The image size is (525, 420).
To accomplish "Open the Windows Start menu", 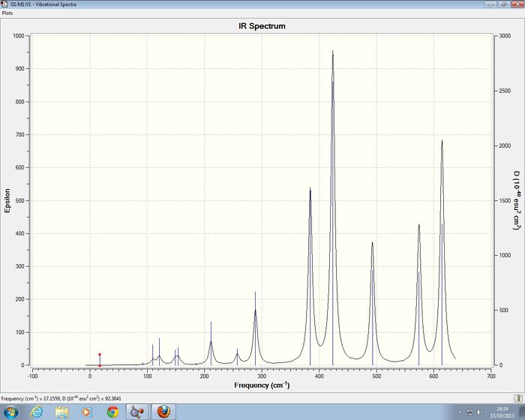I will coord(10,412).
